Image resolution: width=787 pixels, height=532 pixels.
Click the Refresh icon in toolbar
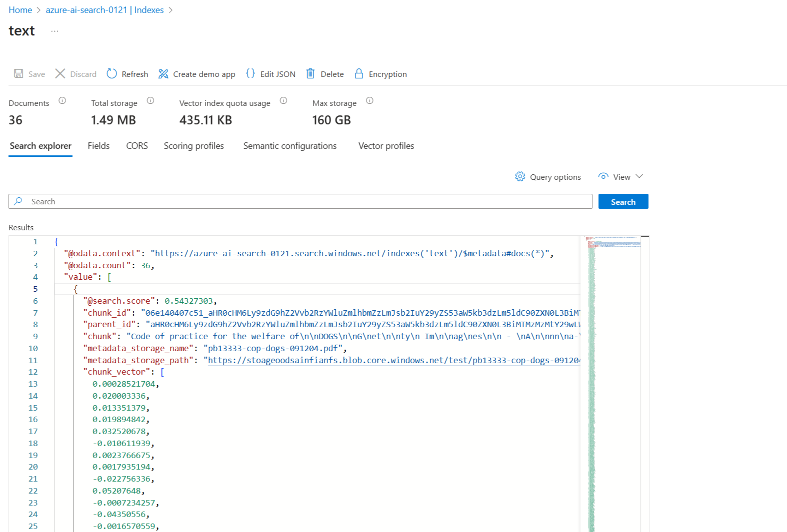(x=111, y=74)
